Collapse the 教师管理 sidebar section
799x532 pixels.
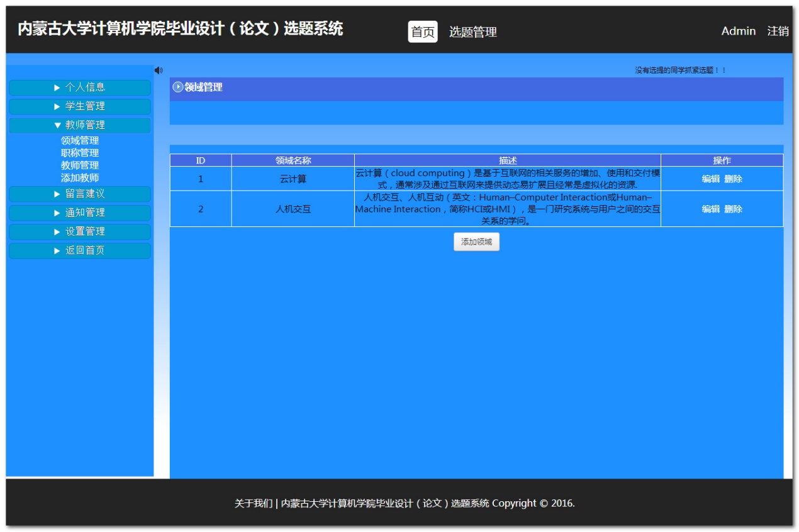point(80,125)
